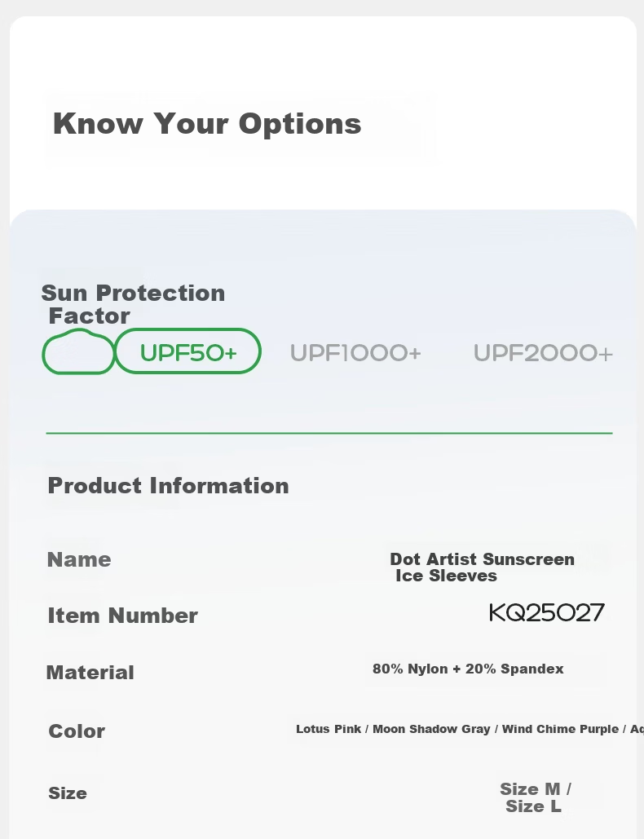Screen dimensions: 644x839
Task: Click Dot Artist Sunscreen Ice Sleeves text
Action: (x=482, y=567)
